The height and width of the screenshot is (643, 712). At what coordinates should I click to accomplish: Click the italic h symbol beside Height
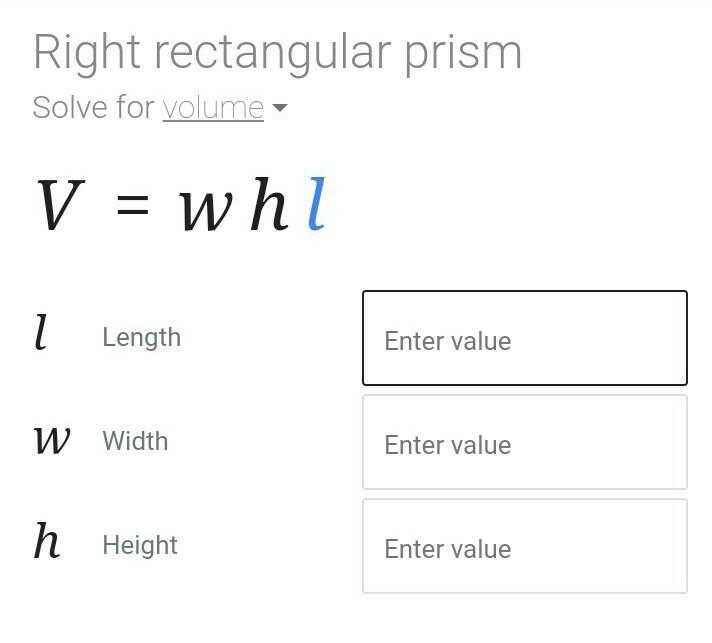pos(46,541)
